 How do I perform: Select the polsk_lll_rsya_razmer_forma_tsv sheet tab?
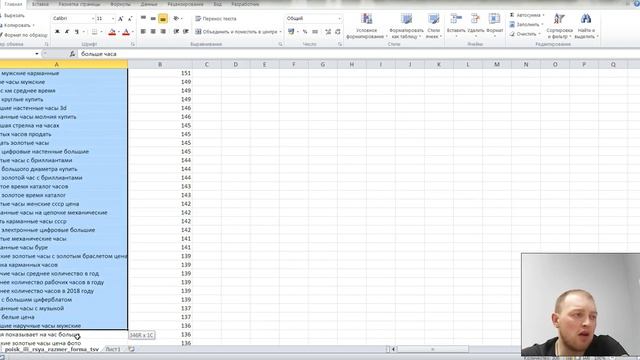[51, 349]
